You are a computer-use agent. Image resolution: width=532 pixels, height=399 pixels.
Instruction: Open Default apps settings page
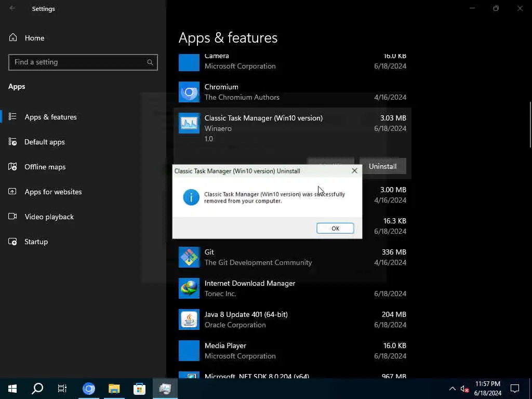45,142
